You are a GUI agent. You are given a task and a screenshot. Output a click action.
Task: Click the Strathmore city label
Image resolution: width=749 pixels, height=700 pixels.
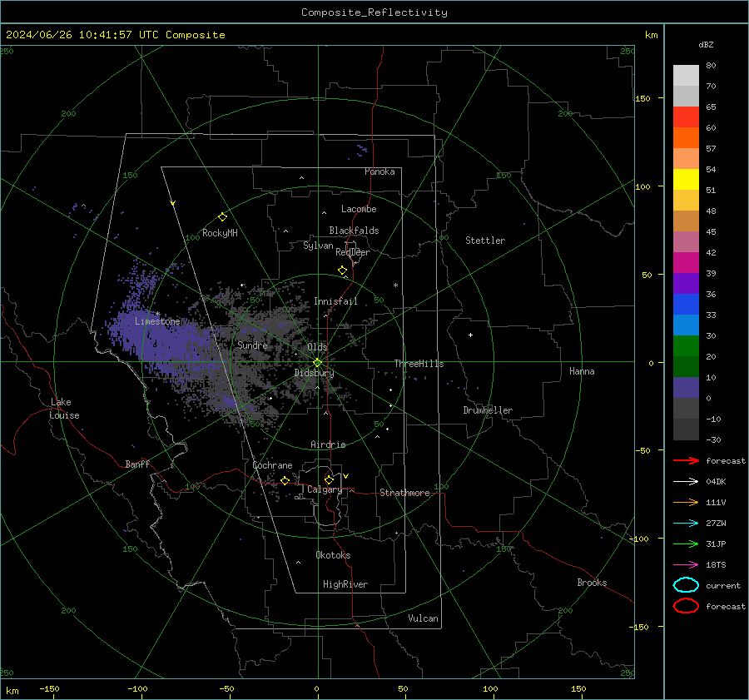pos(404,493)
